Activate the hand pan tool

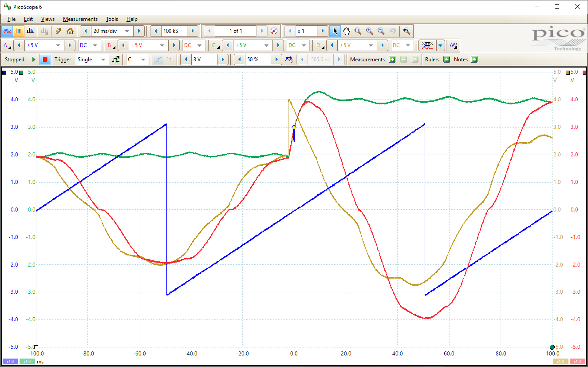point(347,31)
